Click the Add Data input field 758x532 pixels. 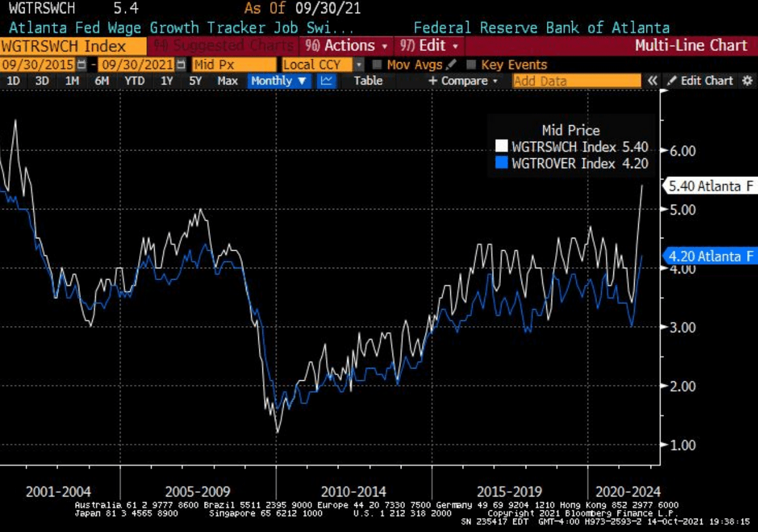coord(577,81)
